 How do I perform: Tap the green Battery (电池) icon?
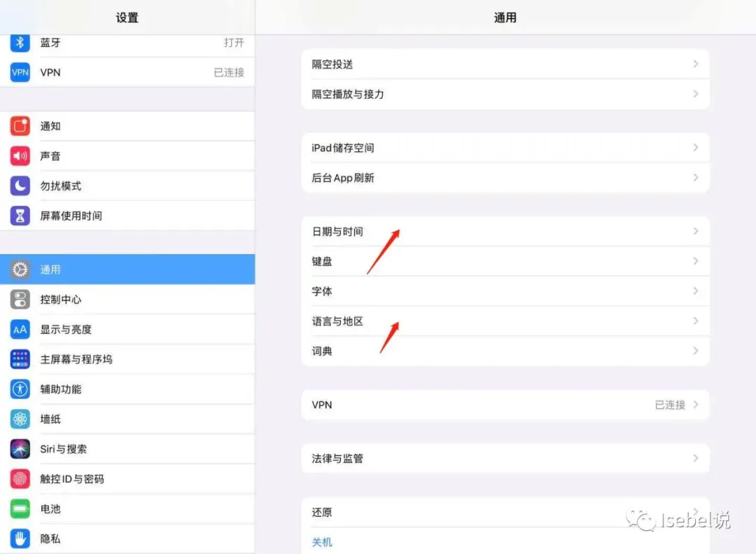tap(20, 509)
